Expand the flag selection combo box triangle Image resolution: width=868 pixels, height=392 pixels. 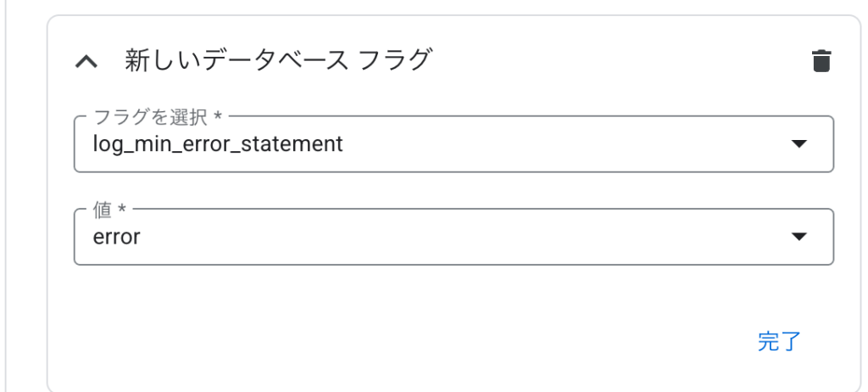798,144
